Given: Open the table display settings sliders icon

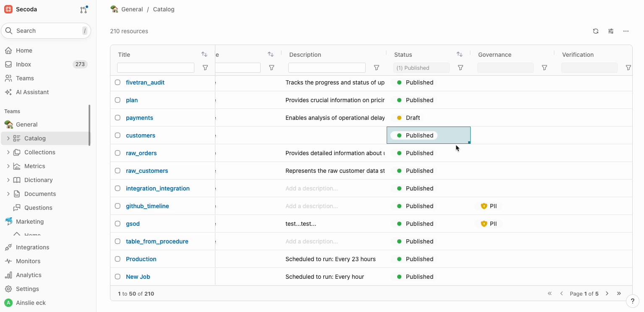Looking at the screenshot, I should pos(610,31).
